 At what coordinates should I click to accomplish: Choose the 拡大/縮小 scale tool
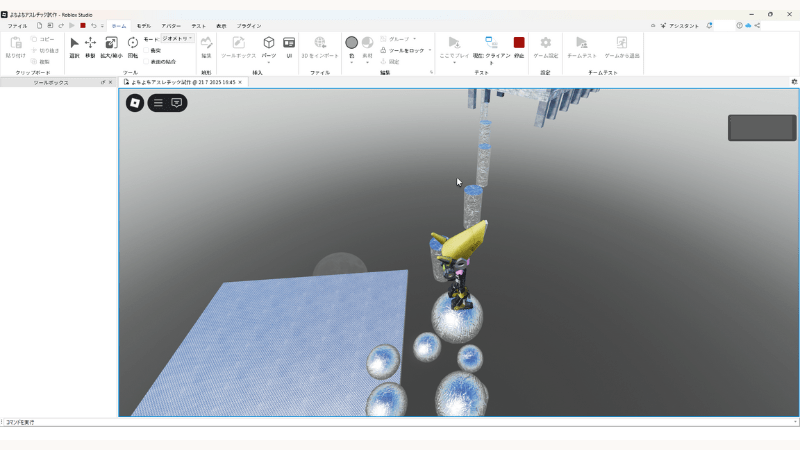coord(111,47)
